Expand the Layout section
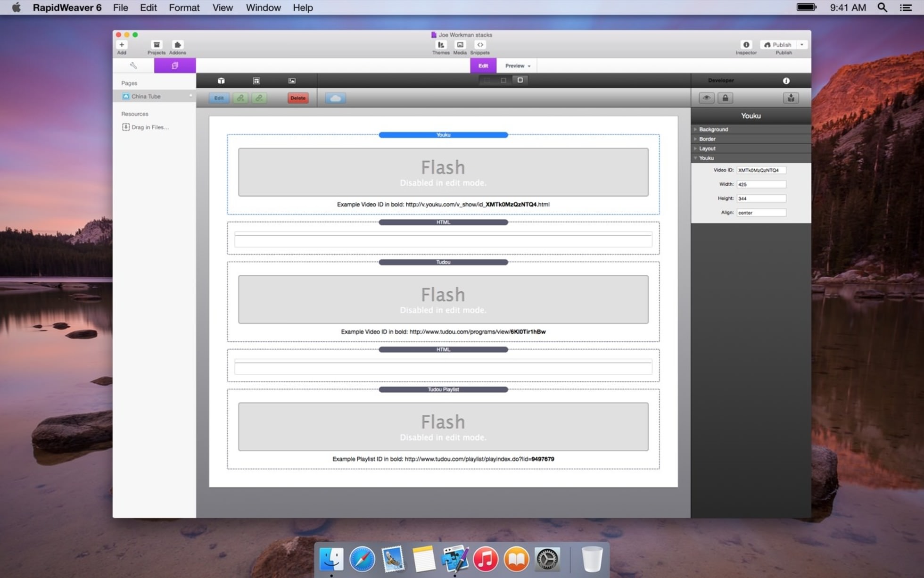 pyautogui.click(x=751, y=149)
